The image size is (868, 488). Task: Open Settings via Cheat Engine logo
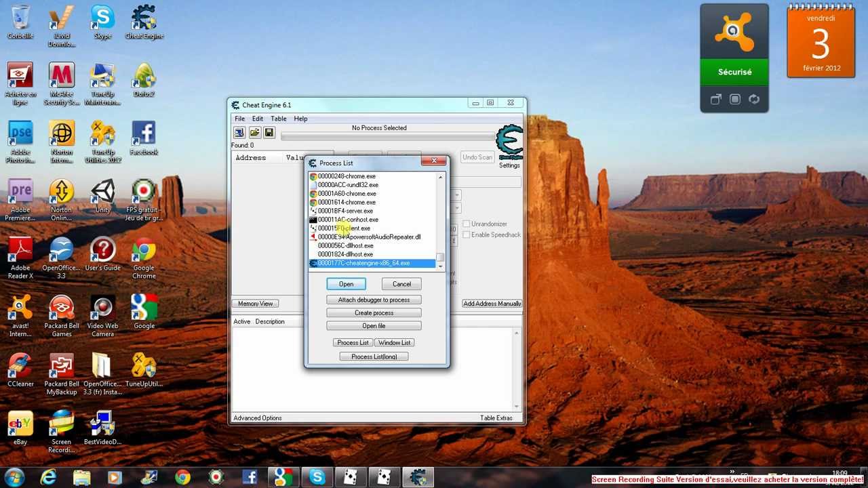point(509,146)
